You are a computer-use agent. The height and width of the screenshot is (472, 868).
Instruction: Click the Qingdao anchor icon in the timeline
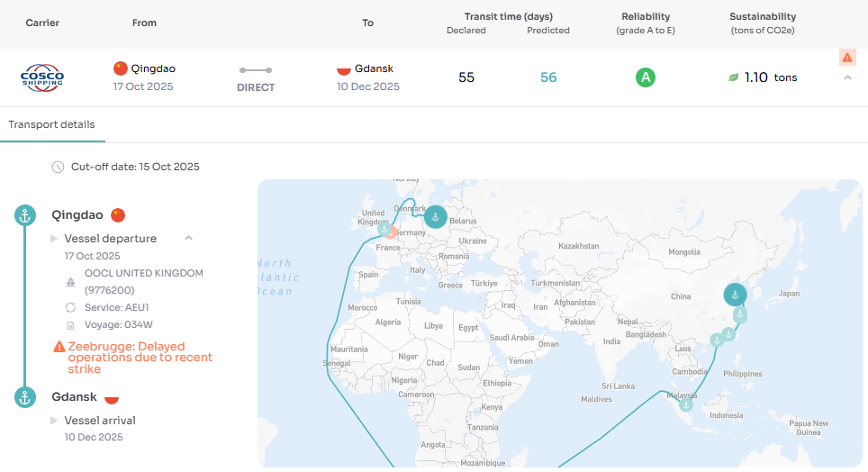tap(25, 215)
